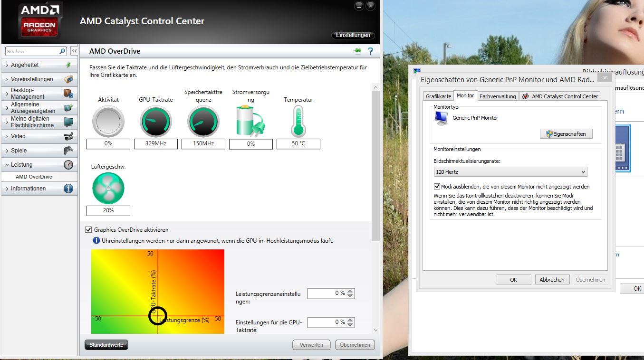Expand the Video section
This screenshot has height=360, width=644.
click(x=7, y=136)
